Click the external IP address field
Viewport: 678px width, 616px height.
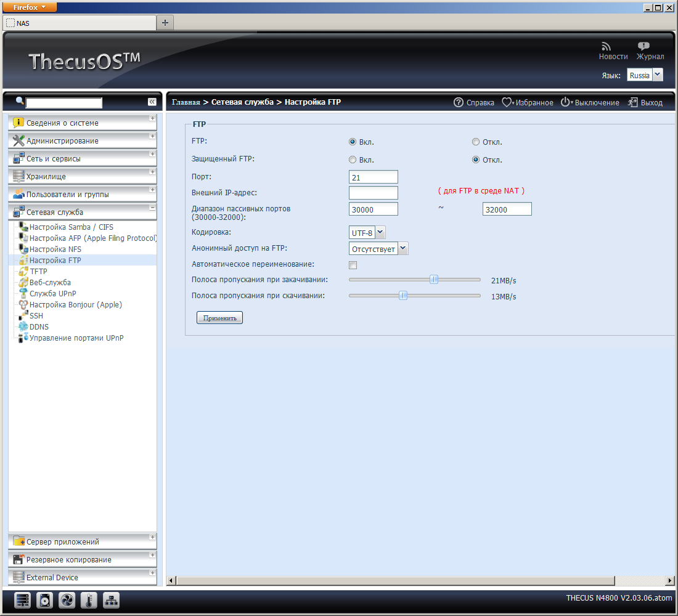point(373,193)
